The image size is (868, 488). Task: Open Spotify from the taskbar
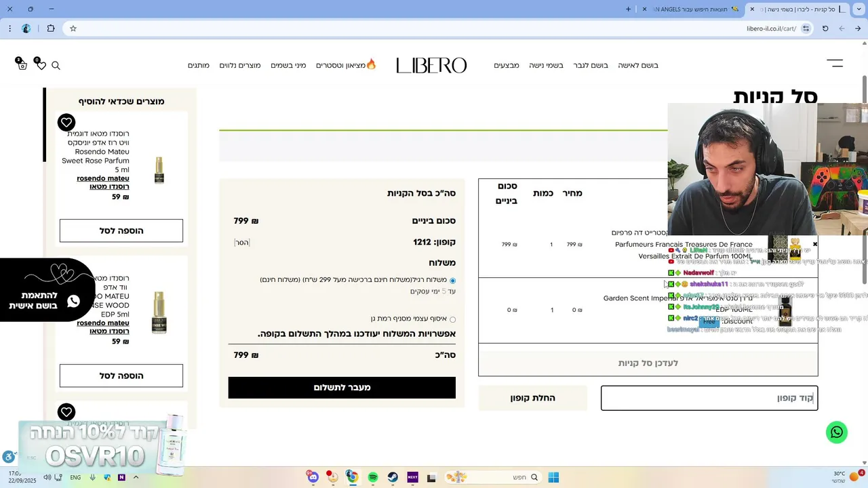[372, 477]
